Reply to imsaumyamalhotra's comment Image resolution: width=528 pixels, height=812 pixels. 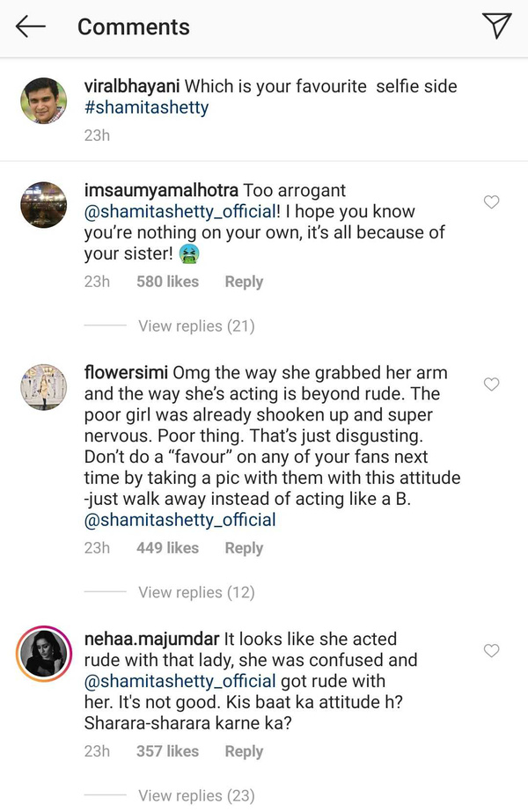244,282
